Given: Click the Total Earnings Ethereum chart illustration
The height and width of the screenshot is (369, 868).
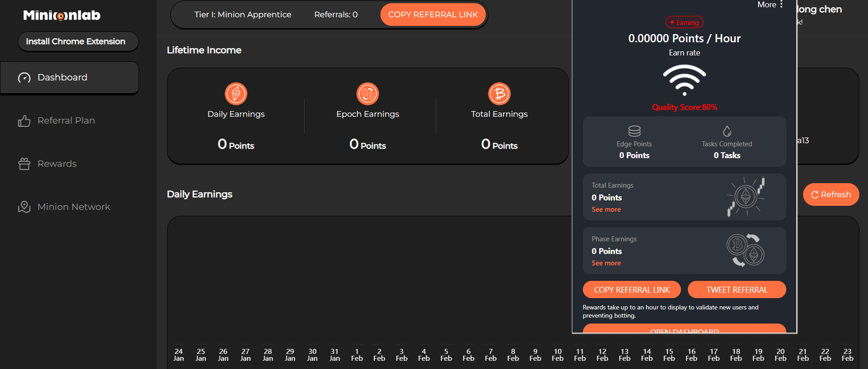Looking at the screenshot, I should coord(746,197).
